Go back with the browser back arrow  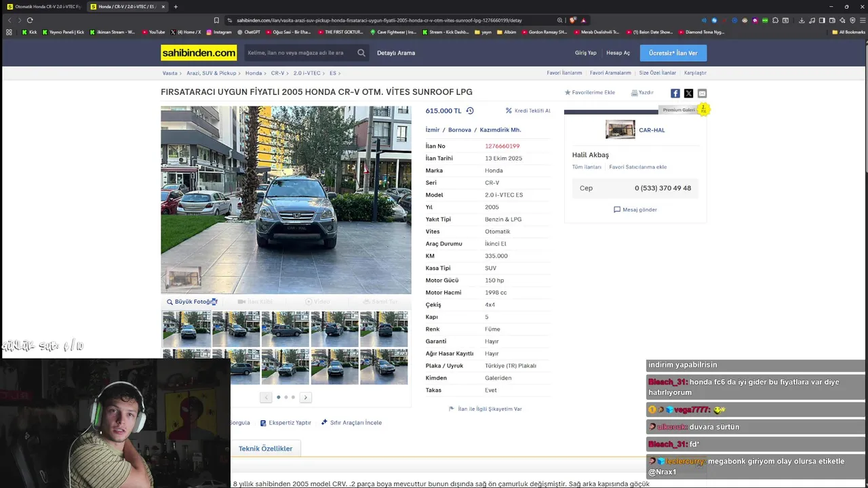(x=9, y=20)
